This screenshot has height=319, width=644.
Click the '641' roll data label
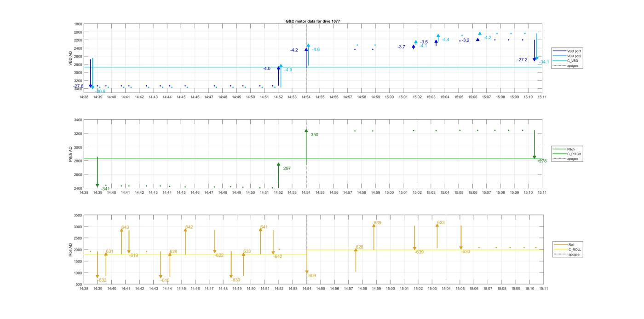click(264, 227)
